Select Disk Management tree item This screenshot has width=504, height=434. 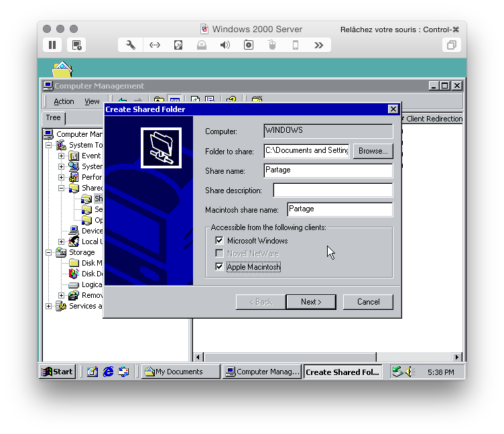(x=92, y=263)
